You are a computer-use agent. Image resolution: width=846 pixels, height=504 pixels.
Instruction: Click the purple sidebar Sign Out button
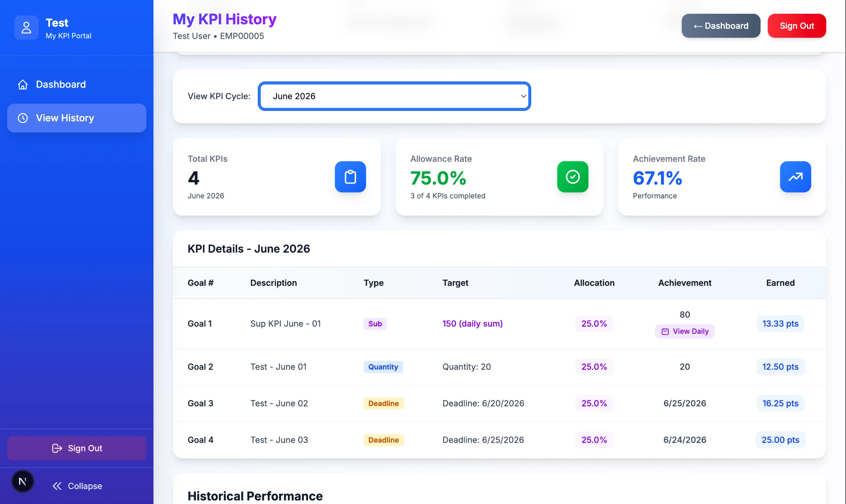pos(76,448)
